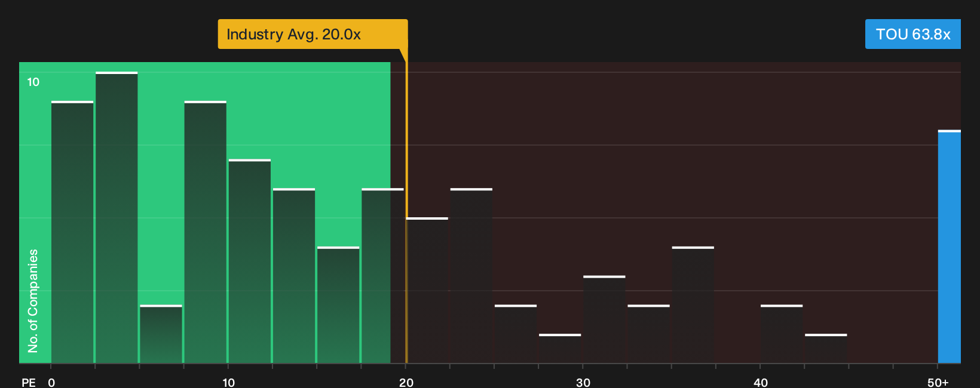
Task: Click the '30' x-axis tick label
Action: [583, 383]
